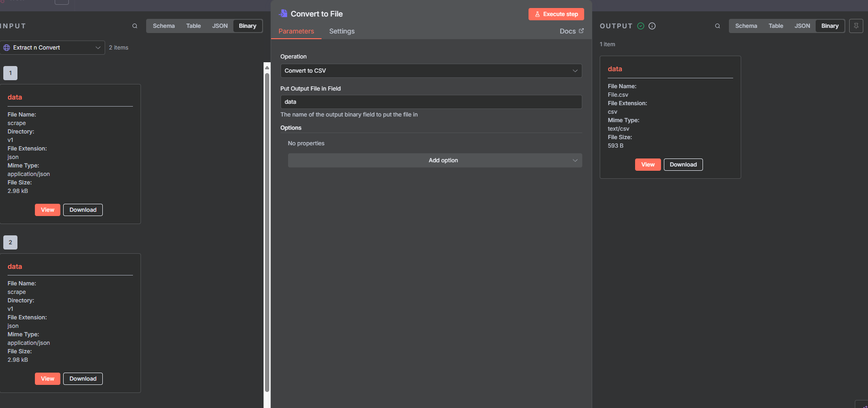Click the input panel vertical scrollbar
Screen dimensions: 868x408
tap(267, 231)
